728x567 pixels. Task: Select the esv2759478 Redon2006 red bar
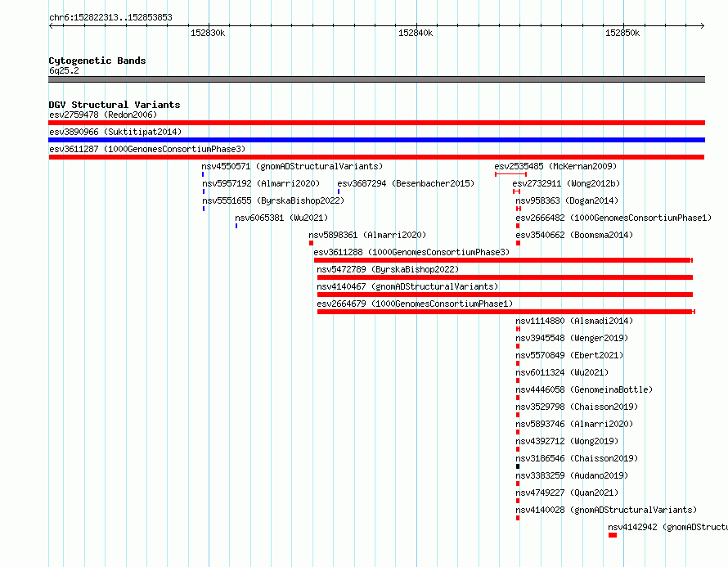click(376, 123)
